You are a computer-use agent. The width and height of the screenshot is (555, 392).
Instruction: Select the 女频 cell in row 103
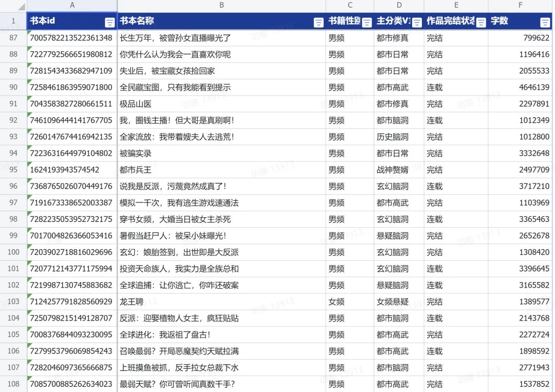pos(337,302)
